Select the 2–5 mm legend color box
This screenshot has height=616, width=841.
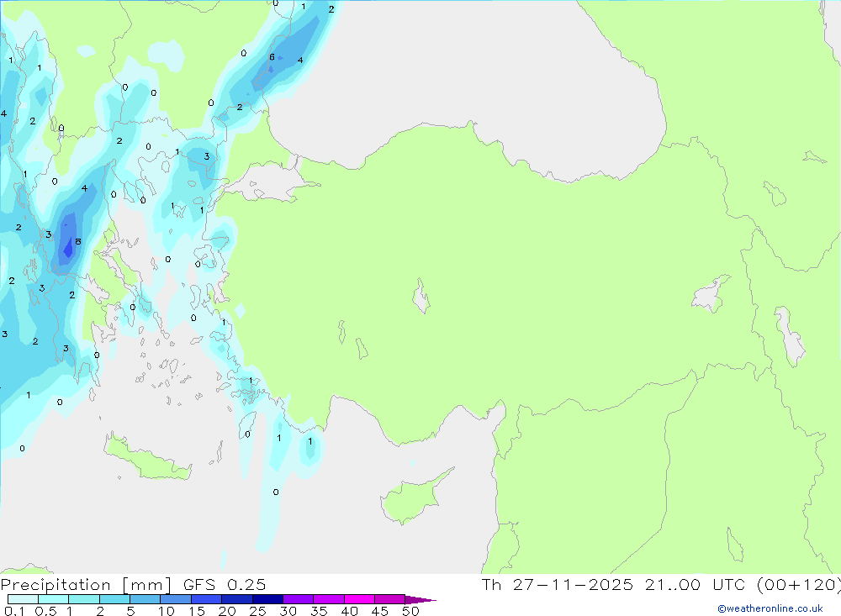pyautogui.click(x=114, y=599)
